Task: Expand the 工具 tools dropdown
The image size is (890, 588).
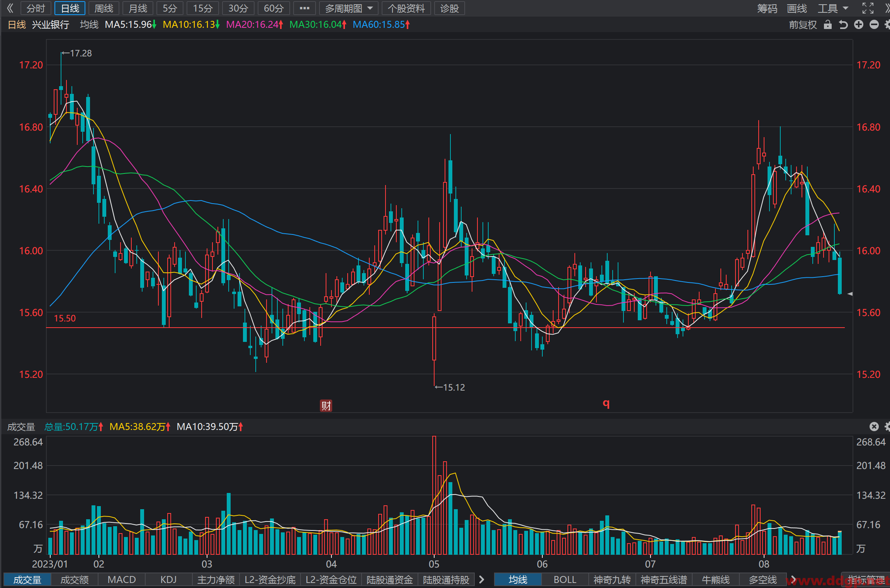Action: click(833, 8)
